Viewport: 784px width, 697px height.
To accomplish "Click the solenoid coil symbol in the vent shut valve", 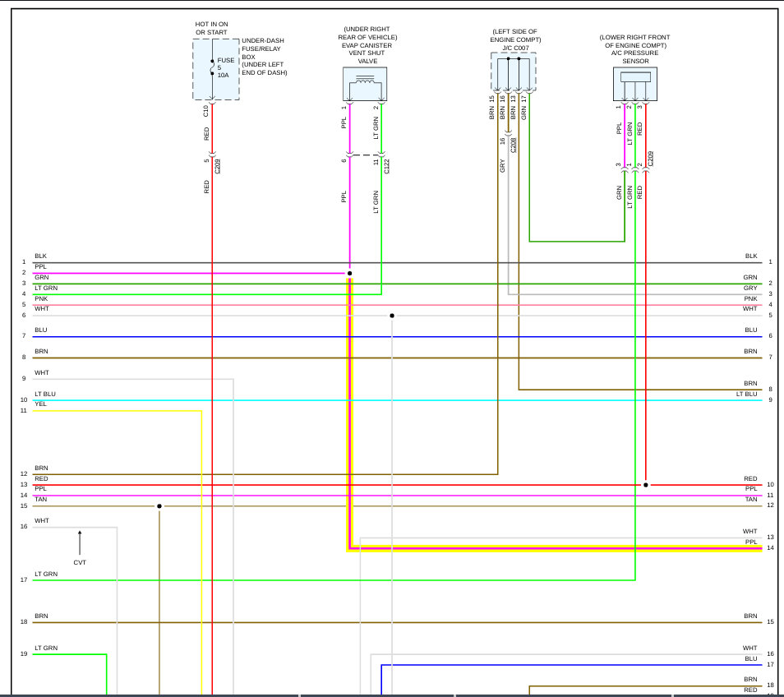I will click(365, 79).
